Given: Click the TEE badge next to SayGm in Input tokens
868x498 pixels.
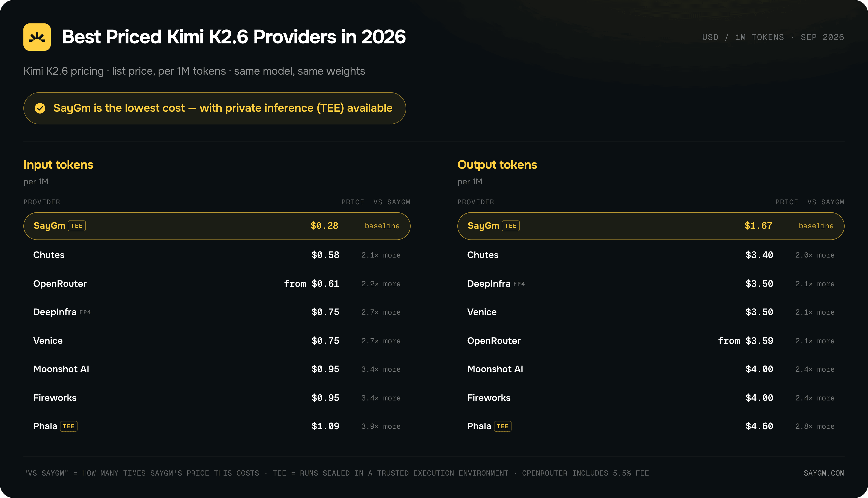Looking at the screenshot, I should pos(77,226).
